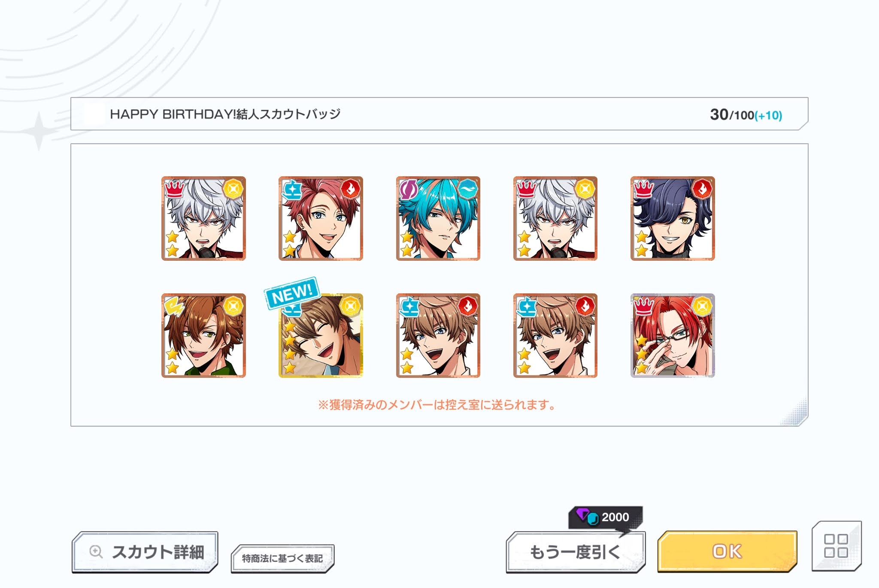Select the dark navy-haired character card
879x588 pixels.
tap(673, 218)
